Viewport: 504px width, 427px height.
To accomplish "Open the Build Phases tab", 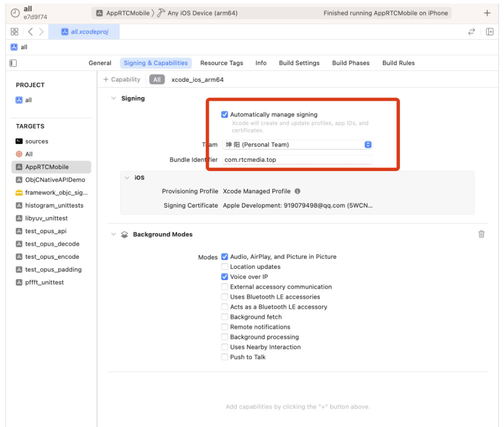I will pyautogui.click(x=350, y=63).
